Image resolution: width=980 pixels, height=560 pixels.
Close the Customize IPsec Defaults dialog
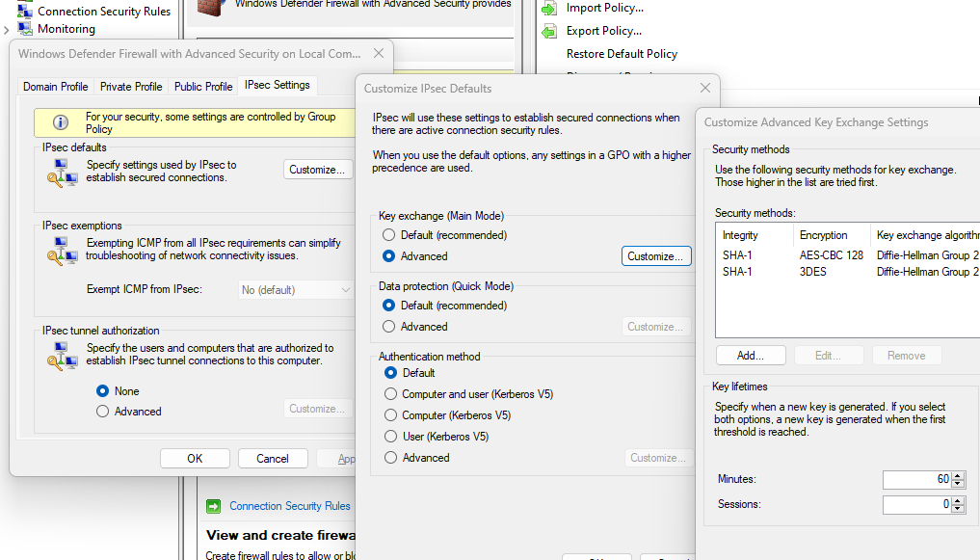[705, 88]
